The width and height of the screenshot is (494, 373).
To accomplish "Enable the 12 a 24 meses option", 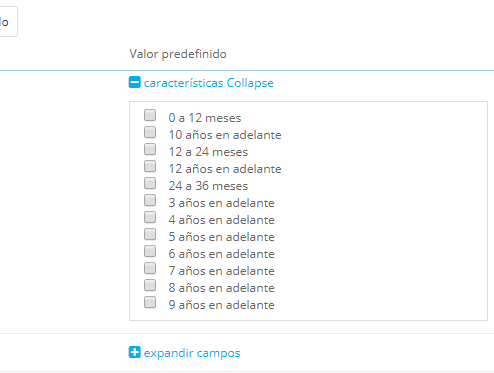I will (x=150, y=149).
